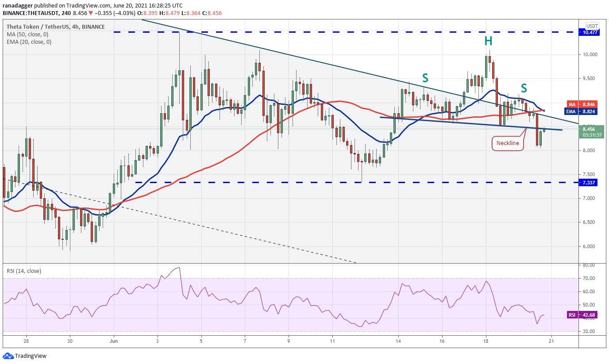The image size is (609, 364).
Task: Click the EMA 8.824 price label
Action: click(589, 111)
